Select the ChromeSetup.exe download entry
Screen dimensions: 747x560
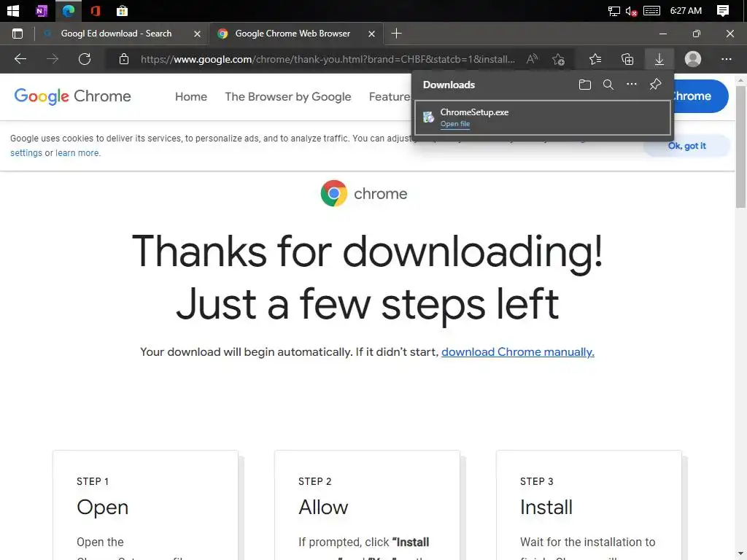[543, 117]
